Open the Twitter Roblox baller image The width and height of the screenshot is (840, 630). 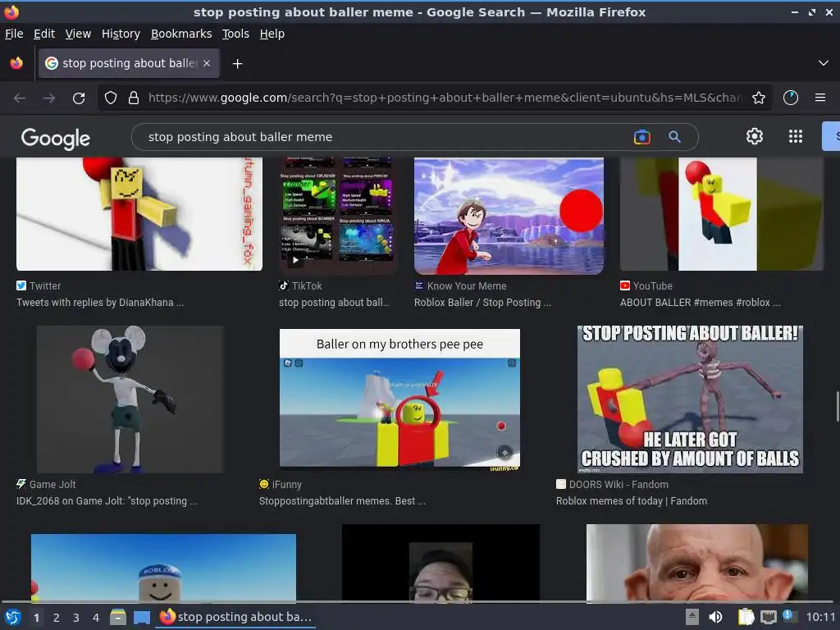(139, 214)
